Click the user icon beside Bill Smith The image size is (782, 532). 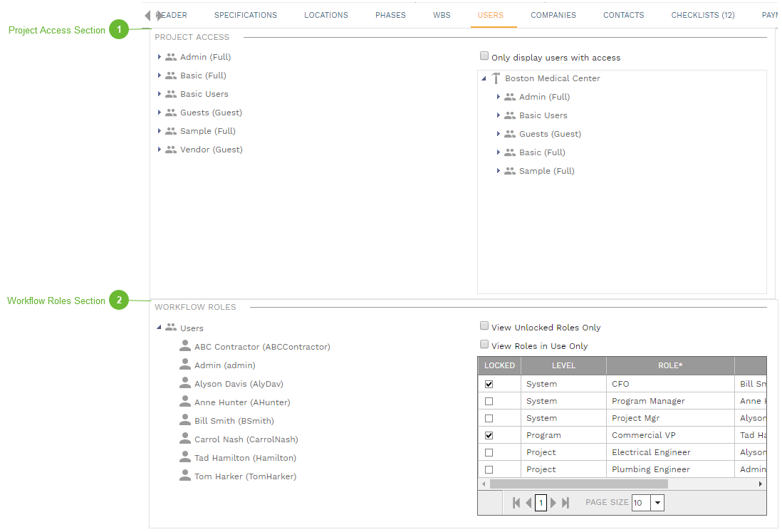click(185, 420)
